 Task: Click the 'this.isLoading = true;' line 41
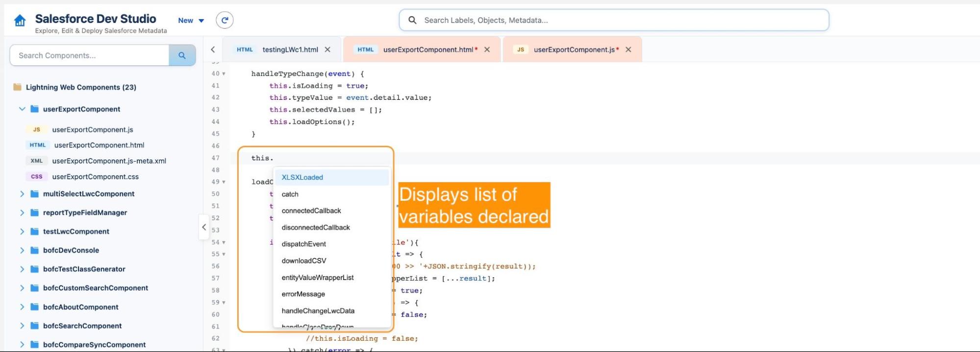(x=319, y=86)
